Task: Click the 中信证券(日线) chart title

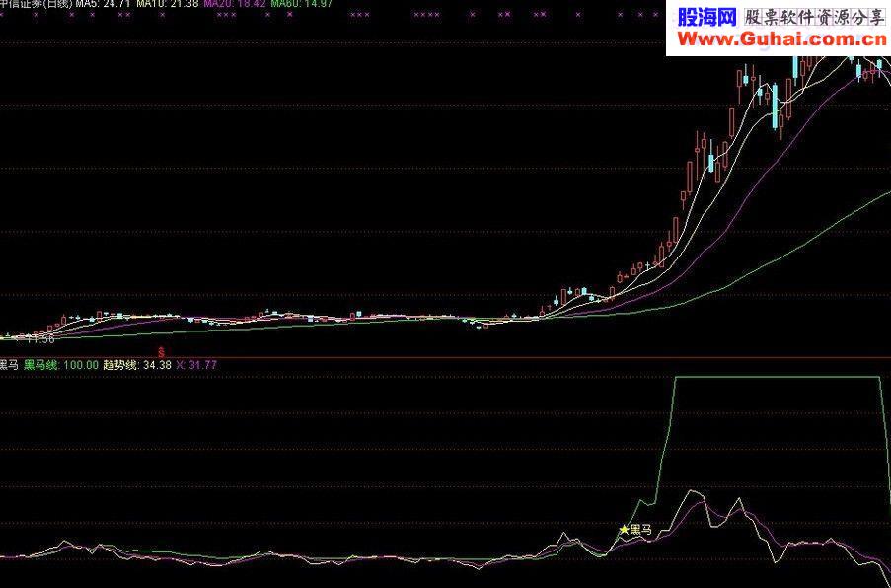Action: click(37, 3)
